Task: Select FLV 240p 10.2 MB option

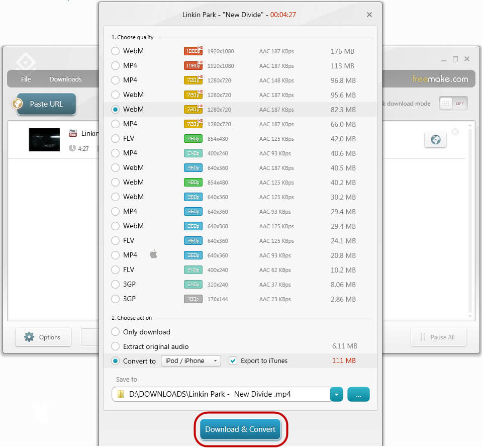Action: tap(115, 270)
